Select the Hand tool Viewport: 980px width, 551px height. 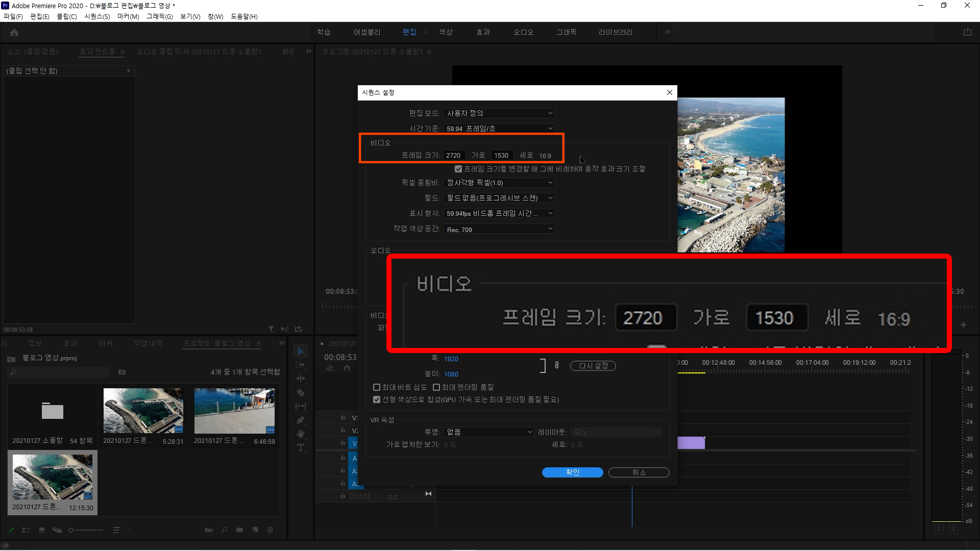tap(301, 434)
